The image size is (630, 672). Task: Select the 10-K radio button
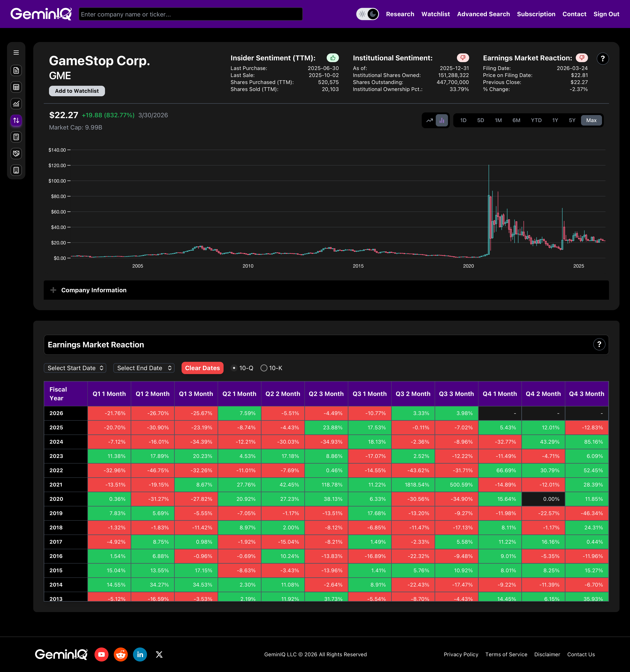[x=264, y=368]
